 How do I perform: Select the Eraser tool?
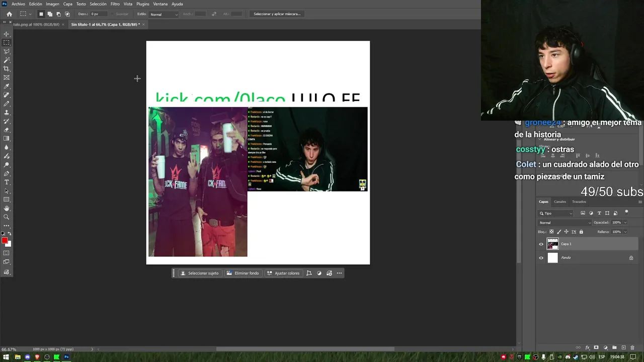[7, 130]
